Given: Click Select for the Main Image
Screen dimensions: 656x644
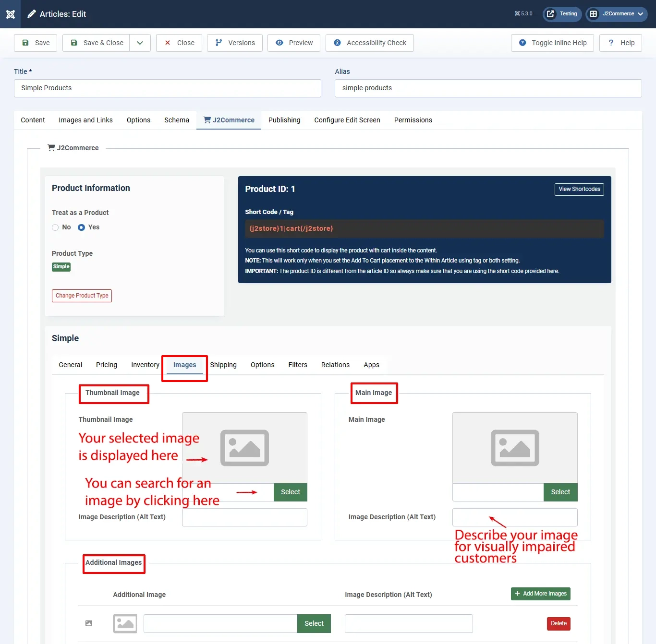Looking at the screenshot, I should click(560, 492).
